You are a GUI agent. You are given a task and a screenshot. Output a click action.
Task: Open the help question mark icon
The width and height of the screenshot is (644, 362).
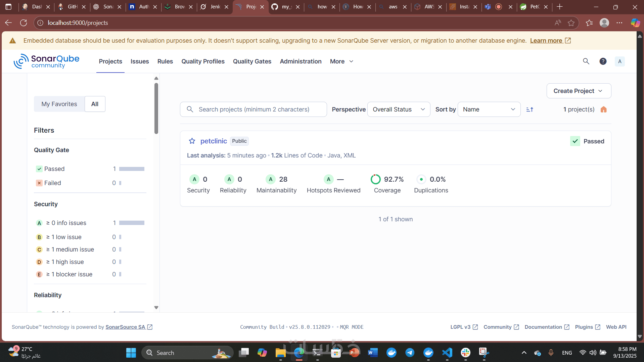coord(603,61)
